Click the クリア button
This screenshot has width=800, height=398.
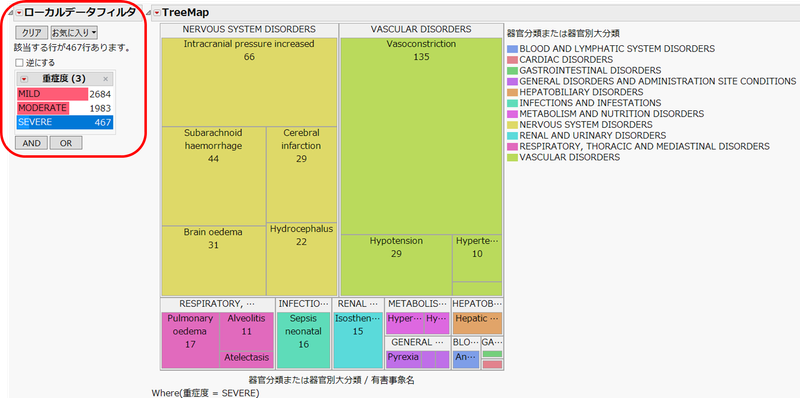32,33
